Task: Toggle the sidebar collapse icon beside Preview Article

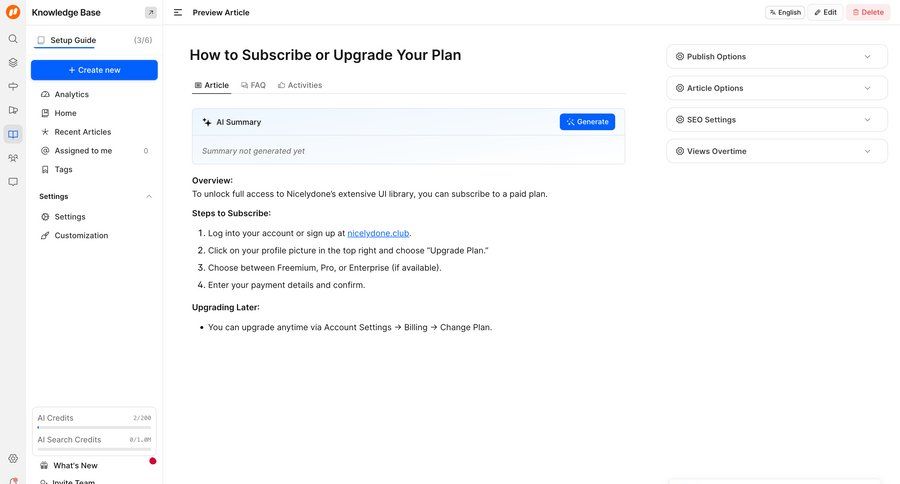Action: [x=178, y=12]
